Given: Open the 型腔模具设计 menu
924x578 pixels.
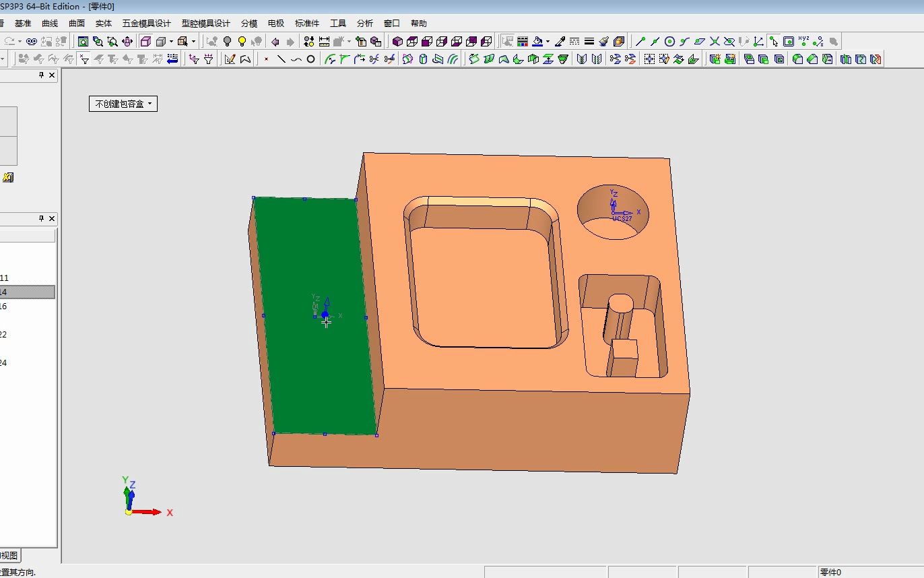Looking at the screenshot, I should [x=206, y=24].
